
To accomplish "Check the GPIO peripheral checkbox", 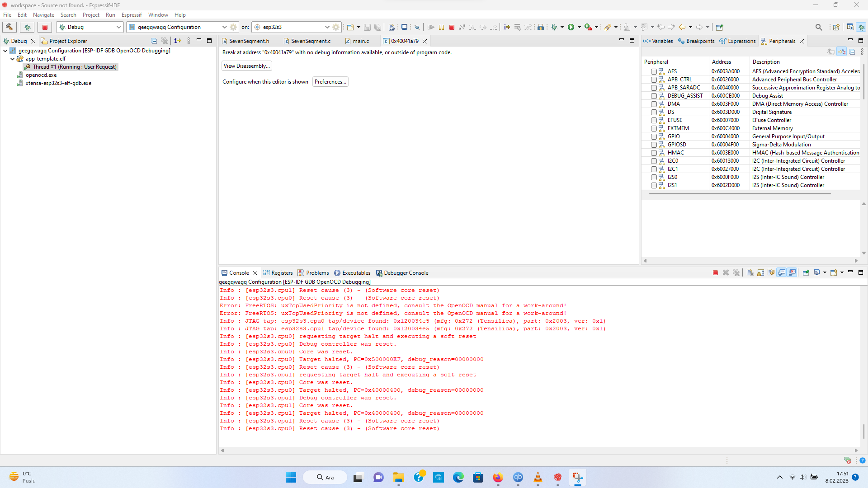I will pos(654,136).
